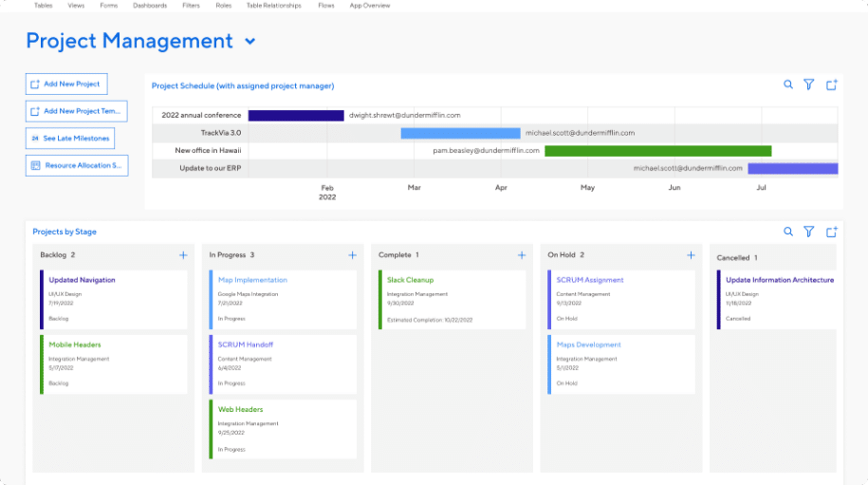Click the See Late Milestones button
868x485 pixels.
(x=70, y=138)
